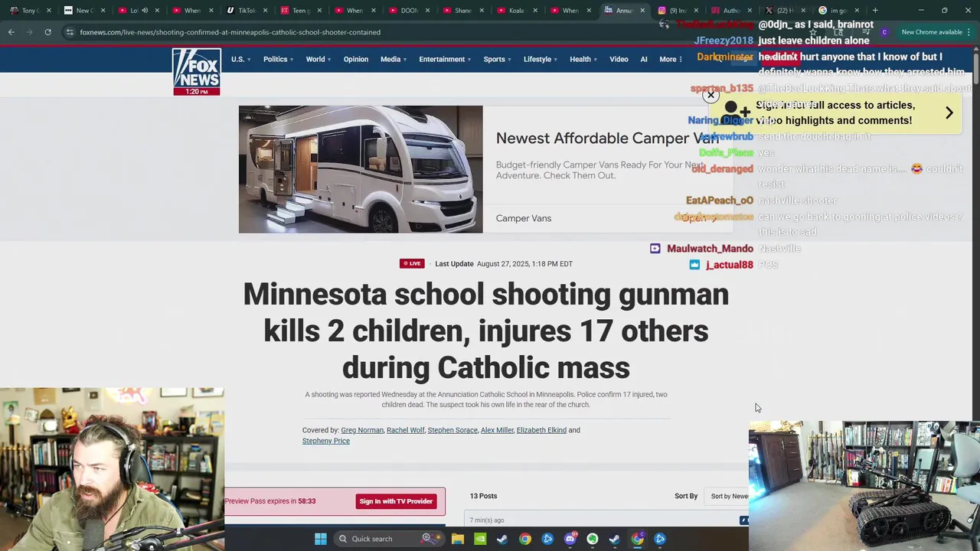
Task: Expand the World menu
Action: pos(318,59)
